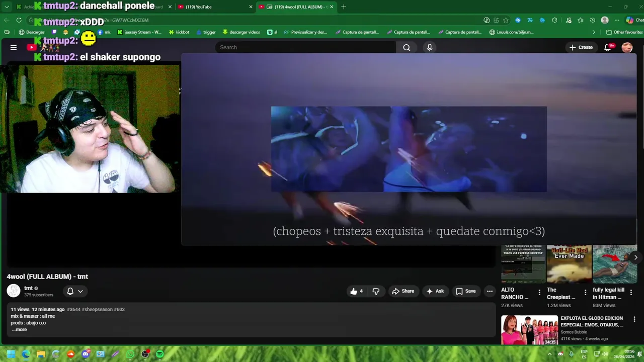This screenshot has height=362, width=644.
Task: Go back with the browser back arrow
Action: (x=7, y=20)
